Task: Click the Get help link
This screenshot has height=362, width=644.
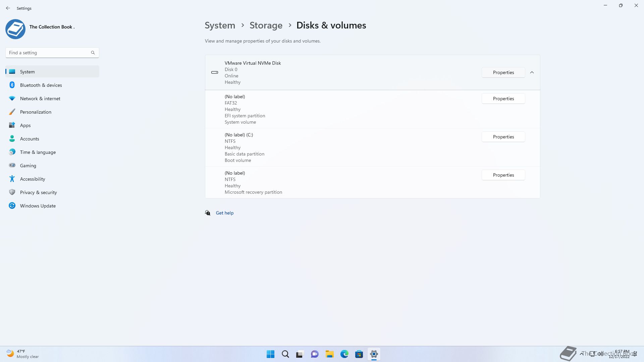Action: point(225,213)
